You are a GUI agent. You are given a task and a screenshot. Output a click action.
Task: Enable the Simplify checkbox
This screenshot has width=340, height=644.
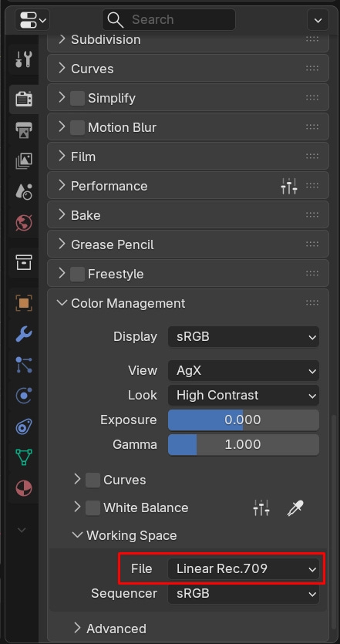point(77,98)
